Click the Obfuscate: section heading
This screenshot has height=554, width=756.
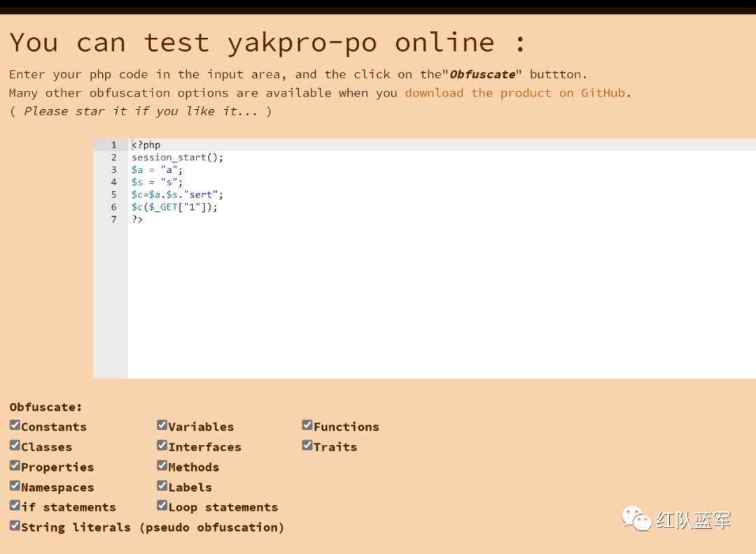pyautogui.click(x=45, y=407)
